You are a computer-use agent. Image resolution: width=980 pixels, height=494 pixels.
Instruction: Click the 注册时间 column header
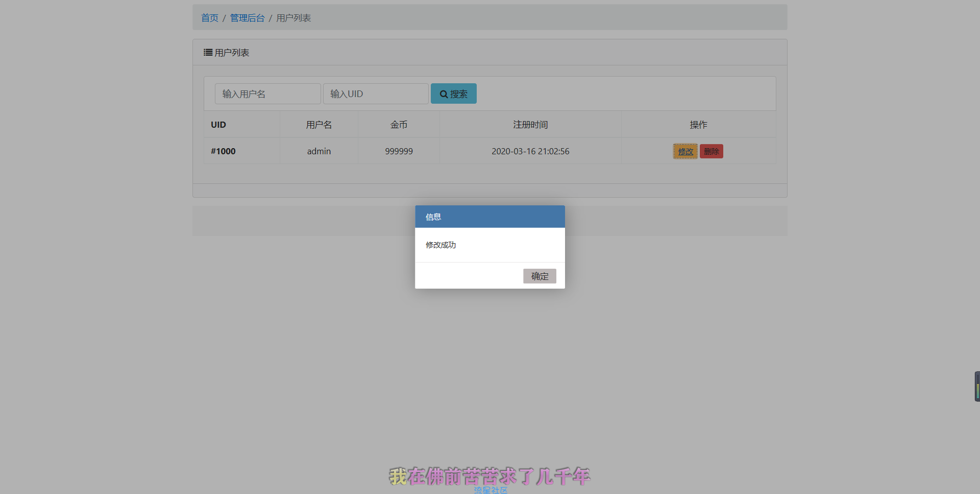click(530, 125)
